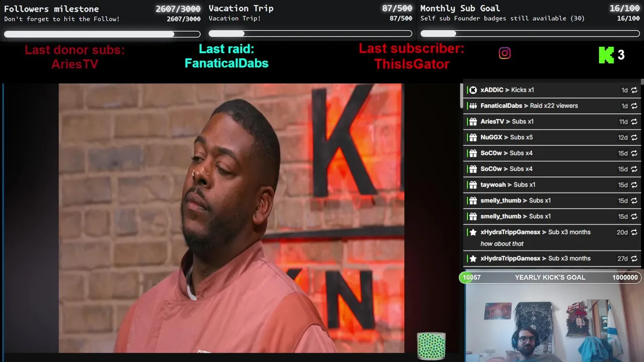Viewport: 644px width, 362px height.
Task: Click cyan 'FanaticalDabs' under Last raid
Action: tap(226, 63)
